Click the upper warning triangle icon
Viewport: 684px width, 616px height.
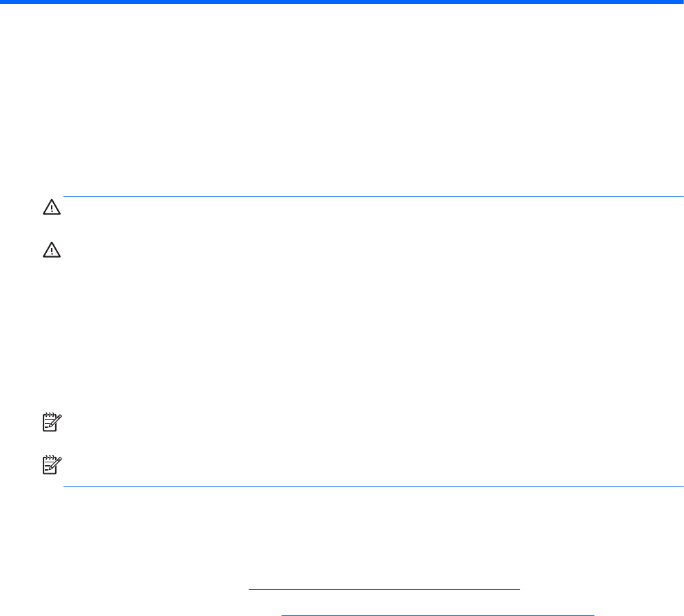point(52,207)
